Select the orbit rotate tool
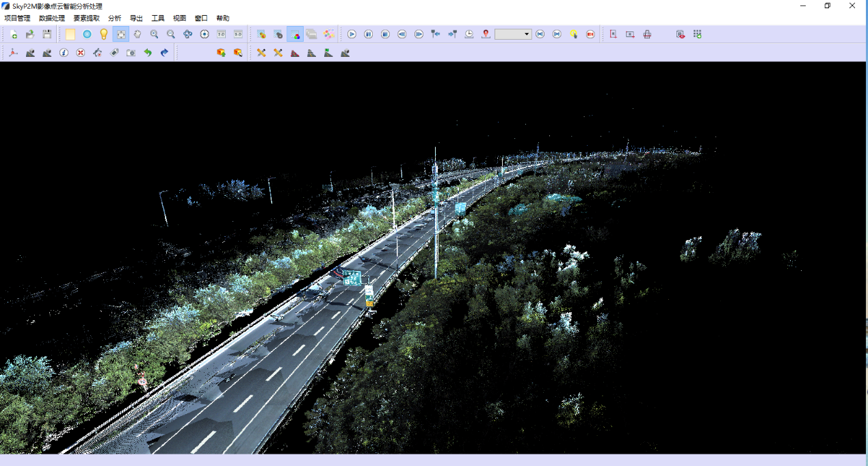 coord(187,34)
